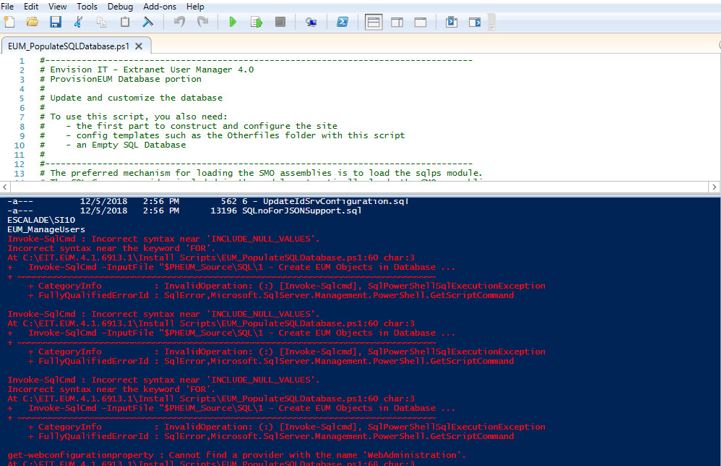Close the EUM_PopulateSQLDatabase.ps1 tab
The width and height of the screenshot is (721, 466).
coord(138,46)
